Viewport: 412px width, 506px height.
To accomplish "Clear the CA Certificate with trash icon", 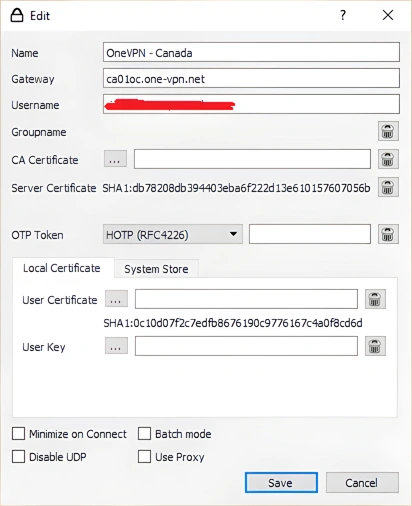I will pyautogui.click(x=388, y=159).
